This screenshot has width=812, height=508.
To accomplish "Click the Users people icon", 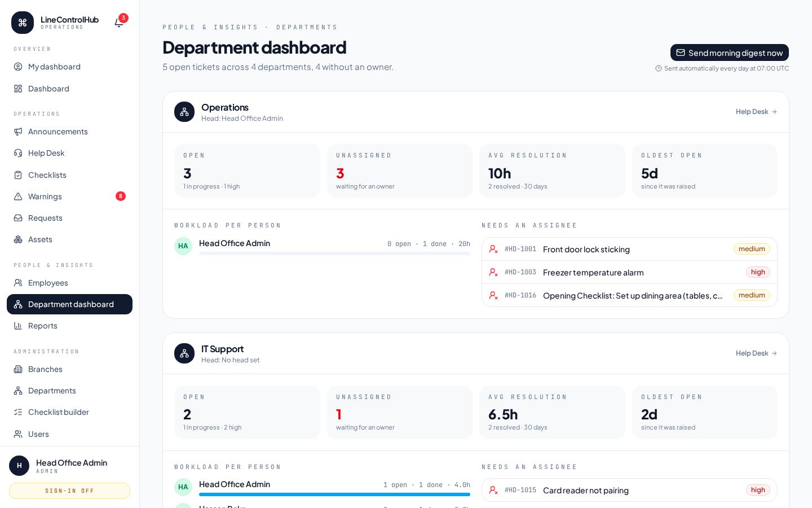I will [x=18, y=434].
